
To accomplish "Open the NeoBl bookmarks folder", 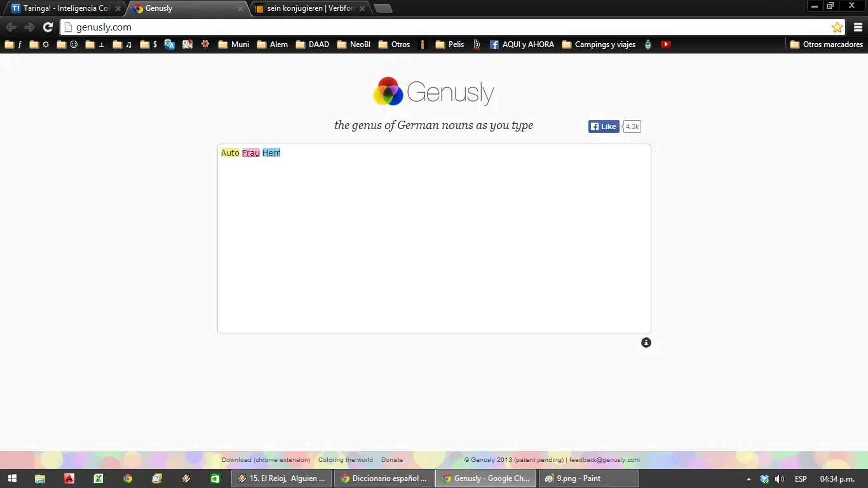I will [x=354, y=44].
